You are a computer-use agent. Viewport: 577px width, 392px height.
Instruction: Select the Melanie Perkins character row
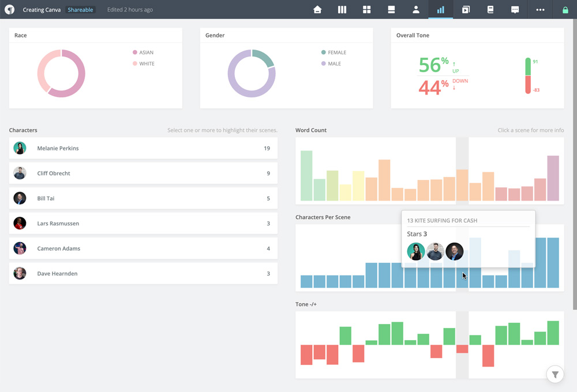[143, 148]
